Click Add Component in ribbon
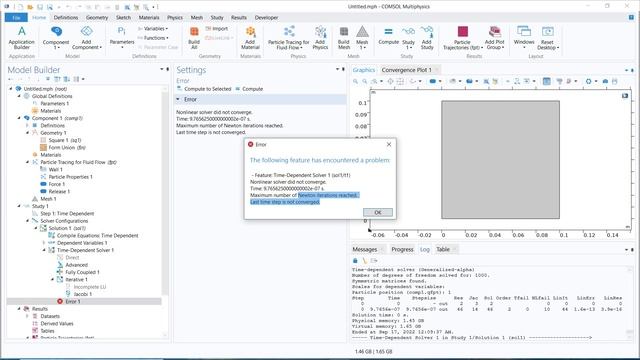Viewport: 640px width, 360px height. click(x=87, y=38)
